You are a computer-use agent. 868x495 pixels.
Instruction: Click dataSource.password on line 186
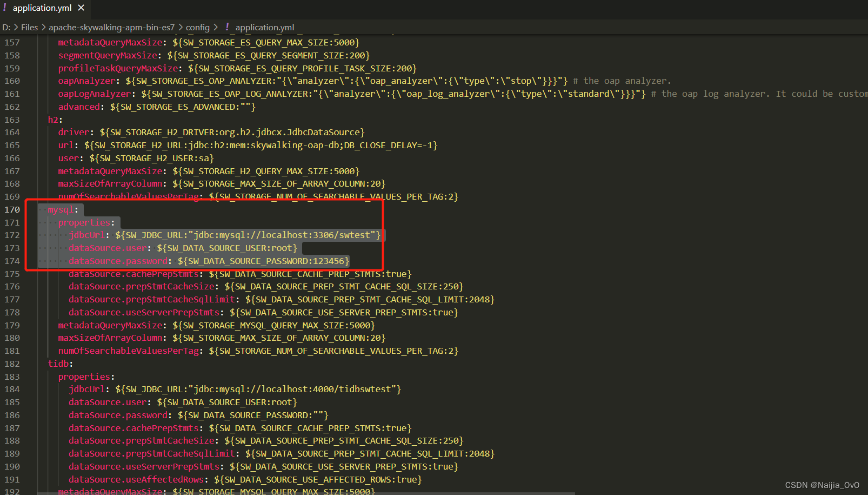118,415
